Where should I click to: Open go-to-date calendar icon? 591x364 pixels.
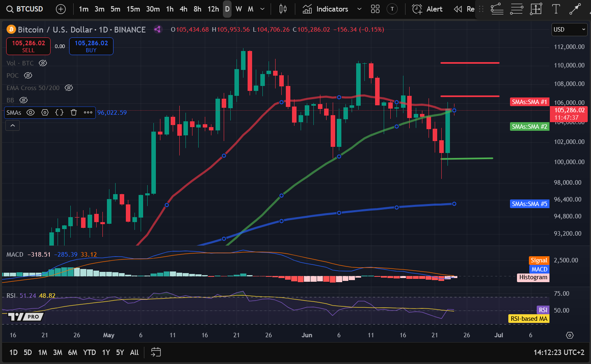click(156, 352)
